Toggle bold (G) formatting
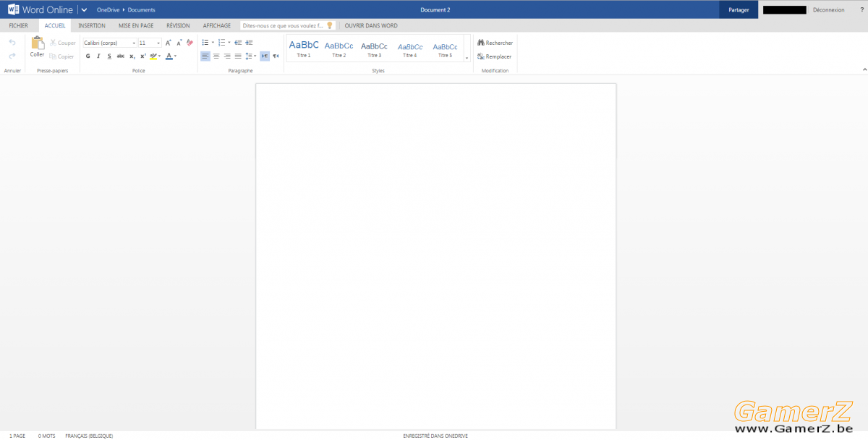Screen dimensions: 868x440 [x=88, y=56]
